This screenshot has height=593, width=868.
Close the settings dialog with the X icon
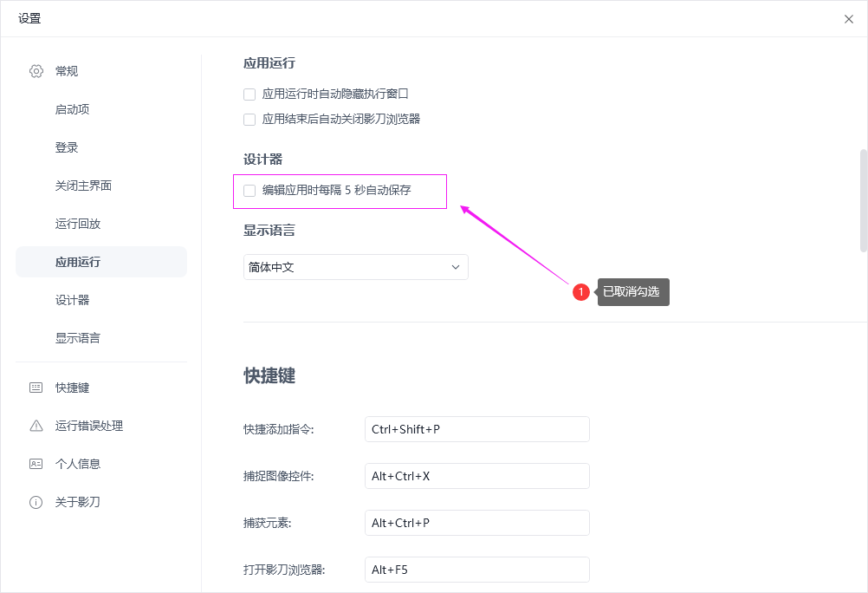[849, 19]
